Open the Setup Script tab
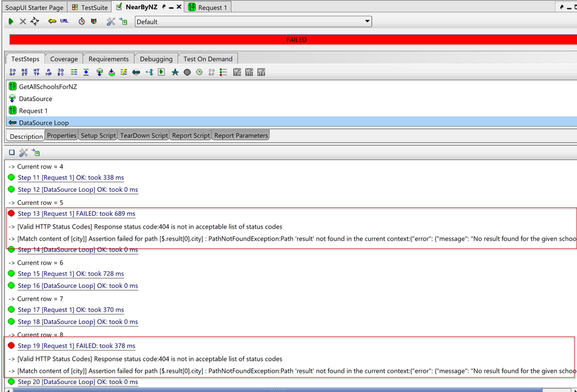577x392 pixels. (98, 136)
